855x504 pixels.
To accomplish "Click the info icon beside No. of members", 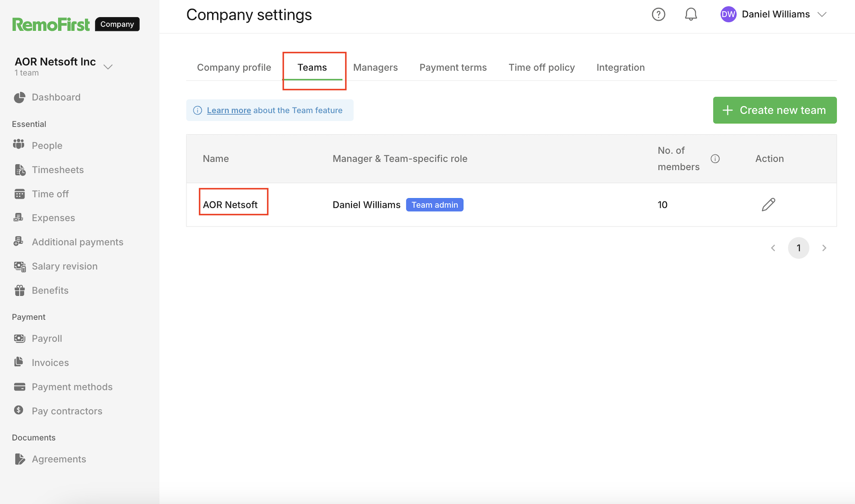I will pyautogui.click(x=715, y=159).
